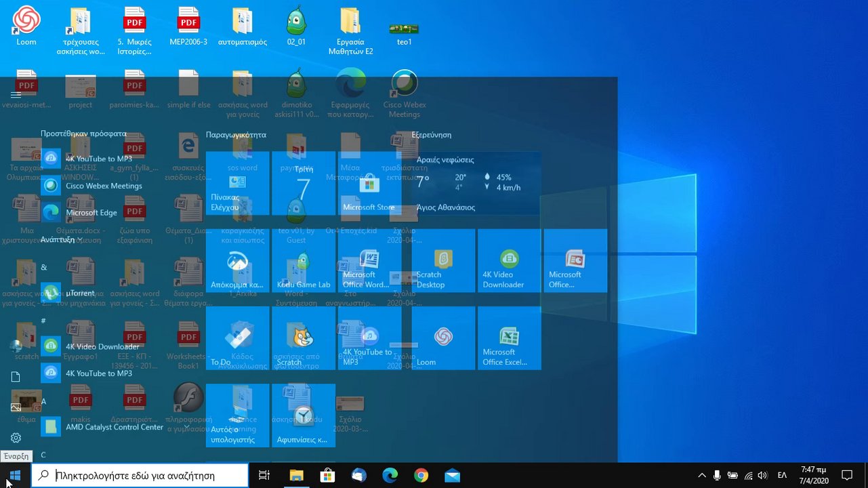Open the Αυτός ο υπολογιστής tile
Viewport: 868px width, 488px height.
pos(237,415)
